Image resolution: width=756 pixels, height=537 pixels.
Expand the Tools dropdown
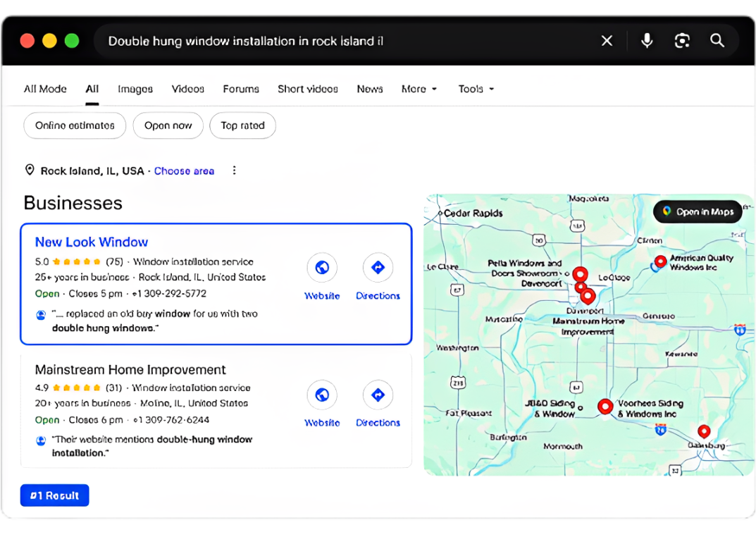pyautogui.click(x=476, y=89)
